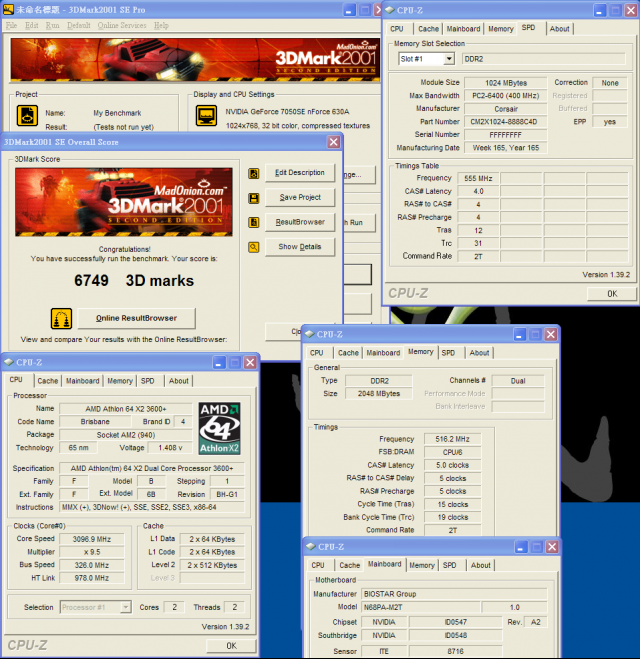This screenshot has width=640, height=659.
Task: Open About tab in Memory window
Action: tap(479, 353)
